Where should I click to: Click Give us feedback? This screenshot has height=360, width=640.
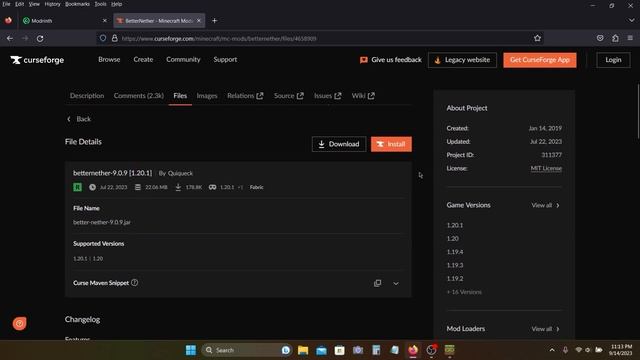[x=391, y=60]
